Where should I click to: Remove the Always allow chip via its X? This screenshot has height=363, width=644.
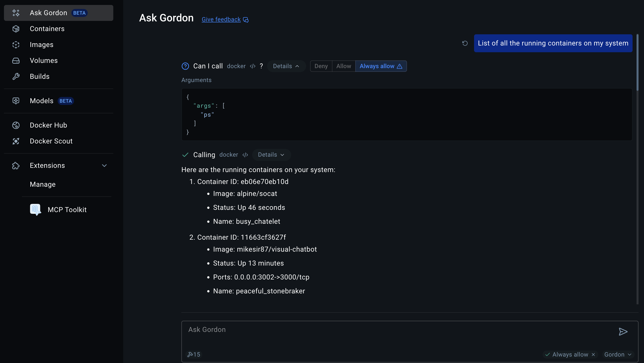(x=593, y=355)
